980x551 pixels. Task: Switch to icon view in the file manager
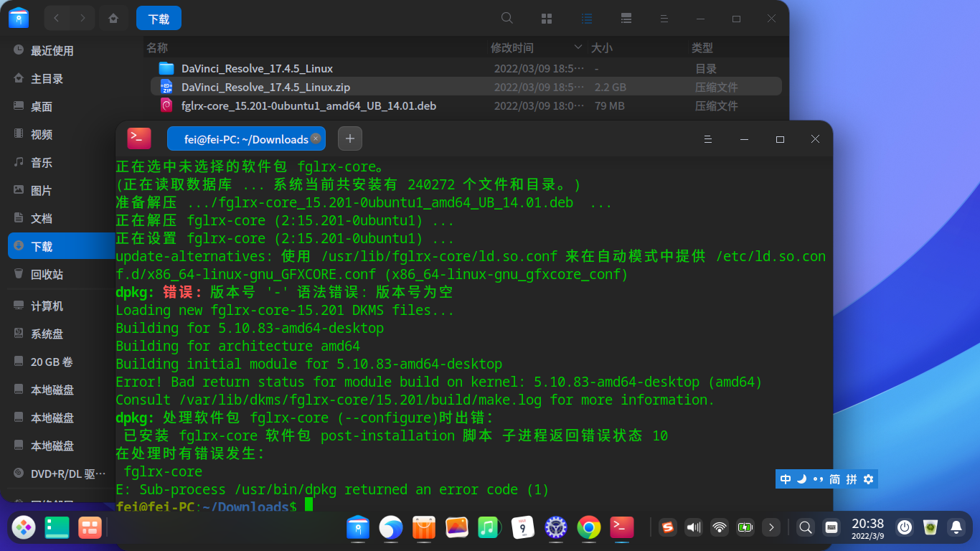pos(547,18)
